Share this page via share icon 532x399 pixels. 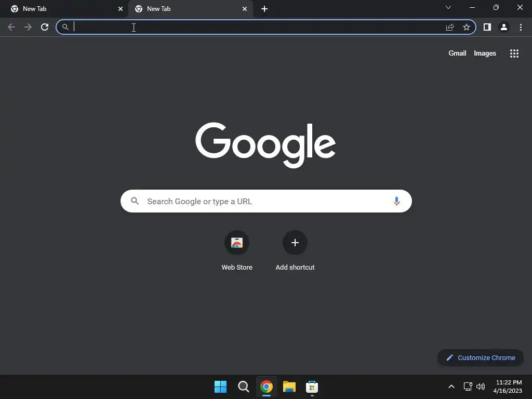point(450,27)
